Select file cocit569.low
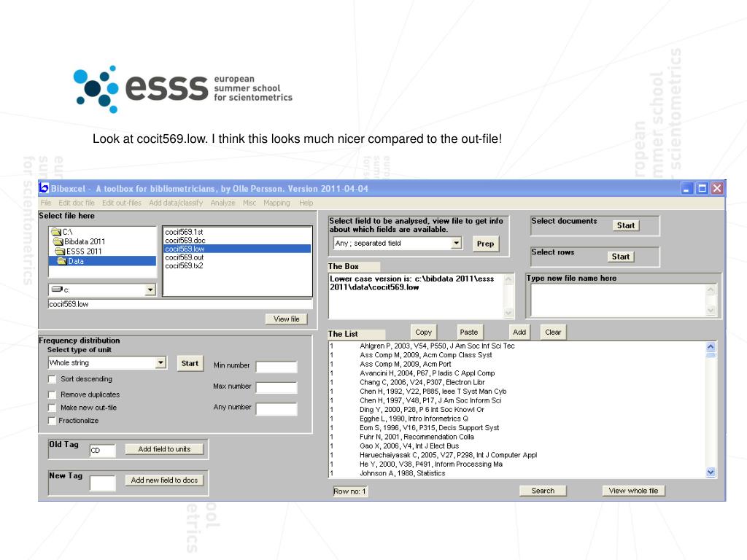Viewport: 747px width, 560px height. [x=237, y=249]
